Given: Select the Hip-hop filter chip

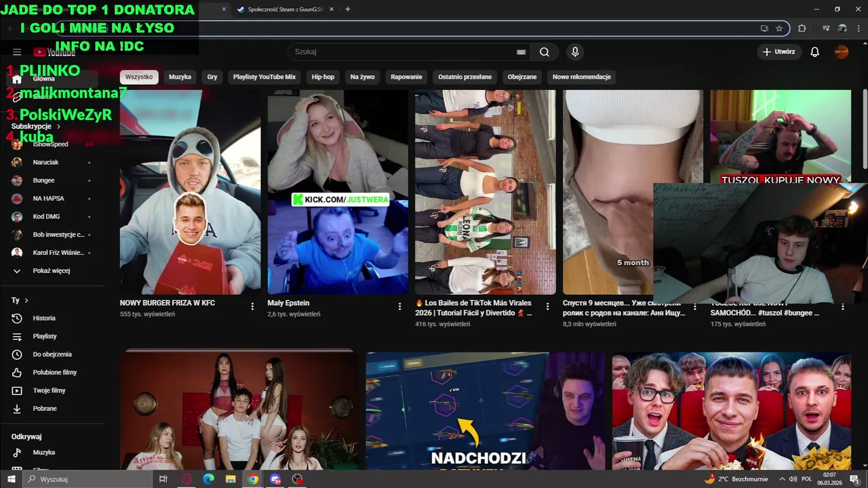Looking at the screenshot, I should [x=323, y=77].
